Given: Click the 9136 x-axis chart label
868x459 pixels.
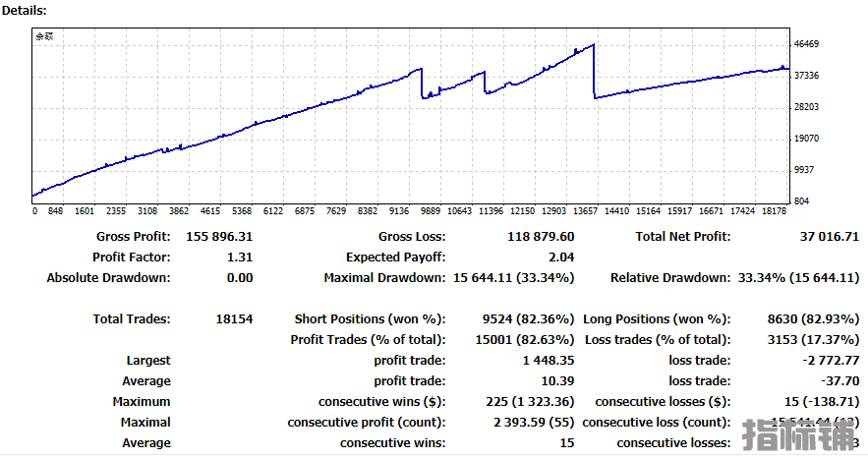Looking at the screenshot, I should click(398, 211).
